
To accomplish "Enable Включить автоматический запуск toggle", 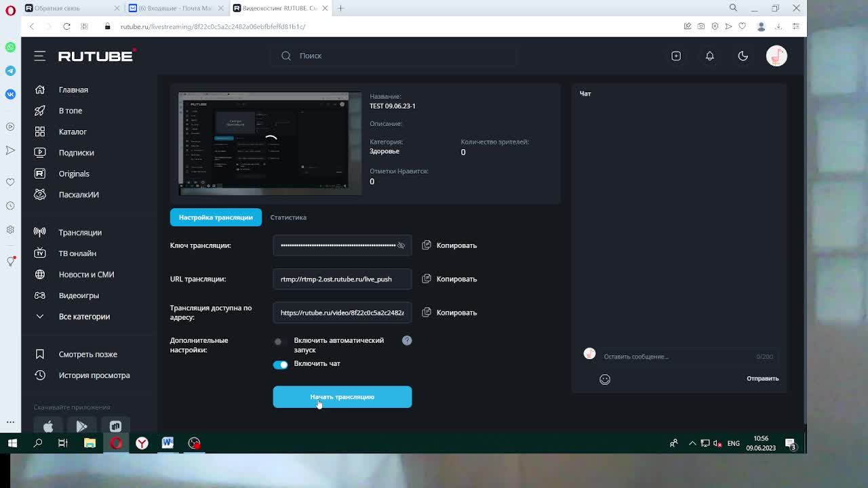I will (279, 342).
